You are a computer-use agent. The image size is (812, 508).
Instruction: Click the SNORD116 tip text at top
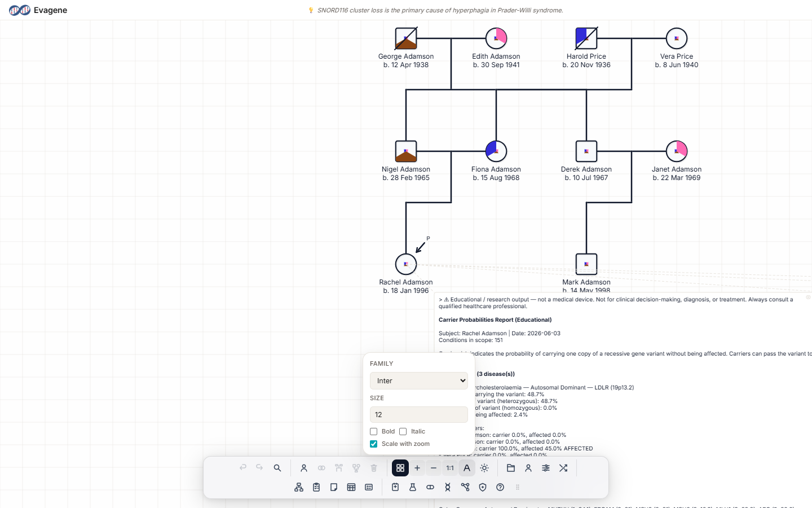440,10
